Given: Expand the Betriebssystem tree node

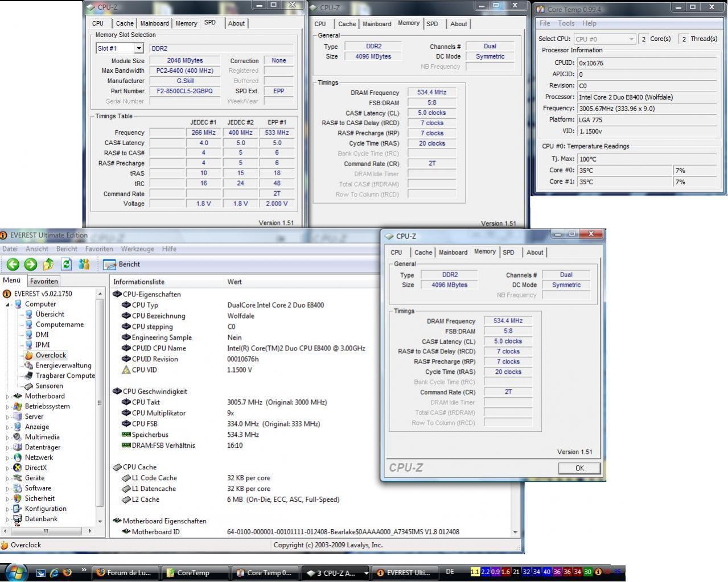Looking at the screenshot, I should pos(8,407).
